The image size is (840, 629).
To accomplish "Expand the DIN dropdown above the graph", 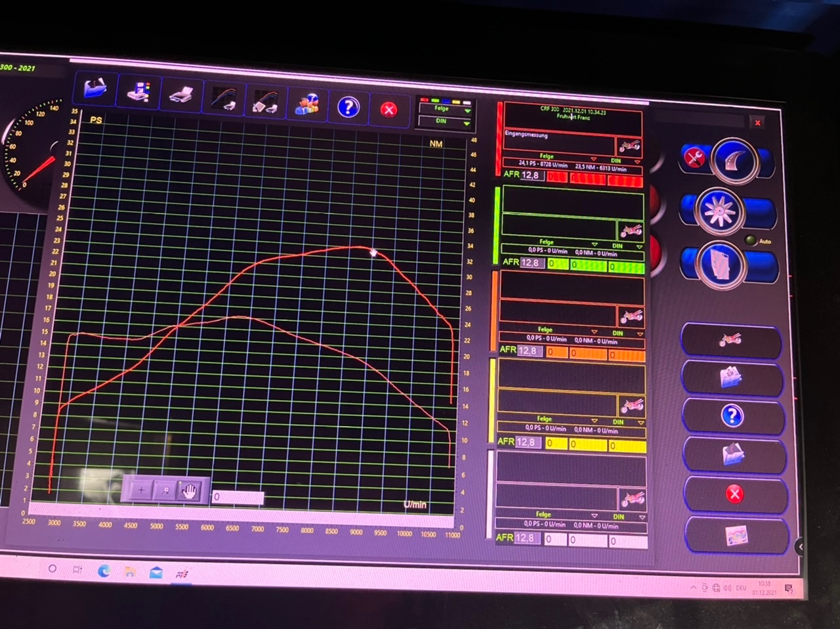I will [x=446, y=121].
